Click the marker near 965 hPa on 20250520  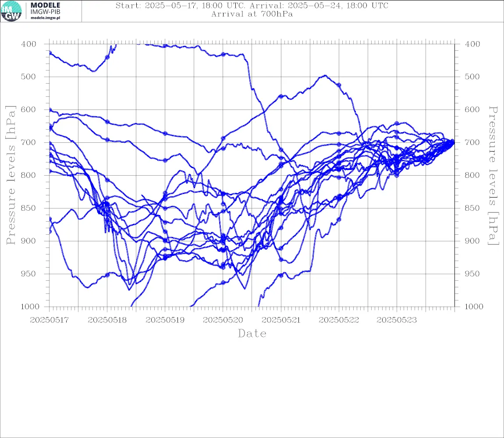click(x=223, y=283)
